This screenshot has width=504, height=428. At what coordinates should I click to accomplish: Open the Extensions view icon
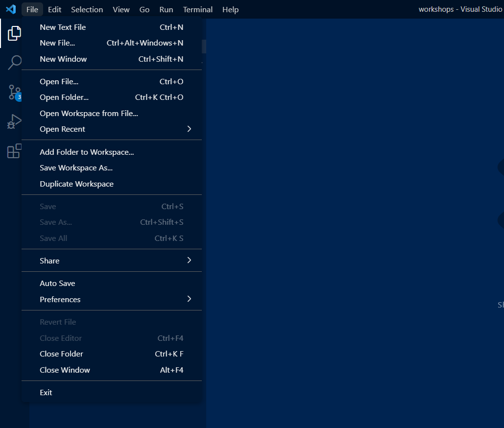click(14, 151)
